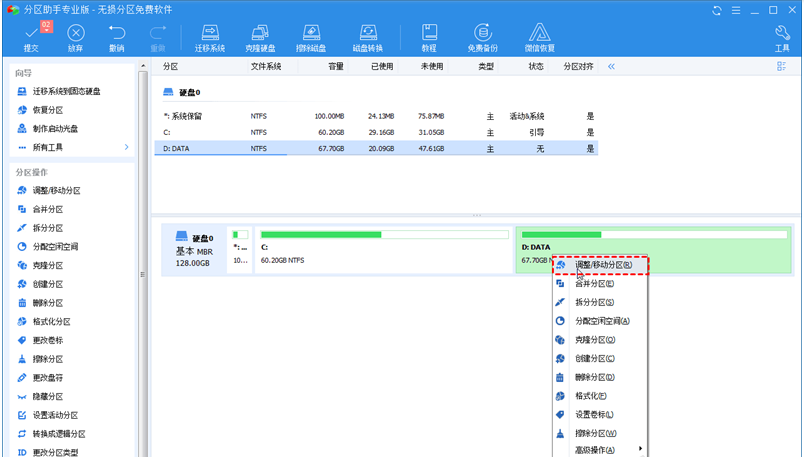Choose 调整/移动分区 in the left sidebar
804x457 pixels.
tap(56, 190)
